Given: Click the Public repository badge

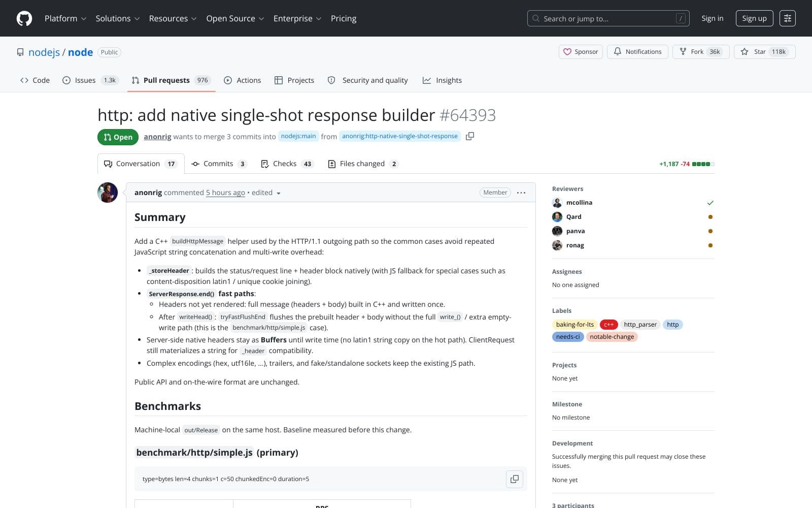Looking at the screenshot, I should (x=109, y=52).
